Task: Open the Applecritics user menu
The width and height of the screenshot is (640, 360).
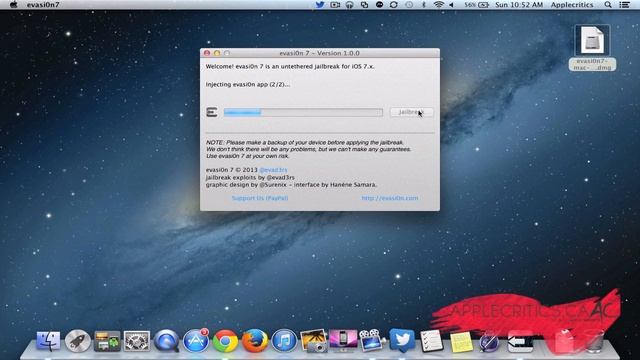Action: tap(572, 4)
